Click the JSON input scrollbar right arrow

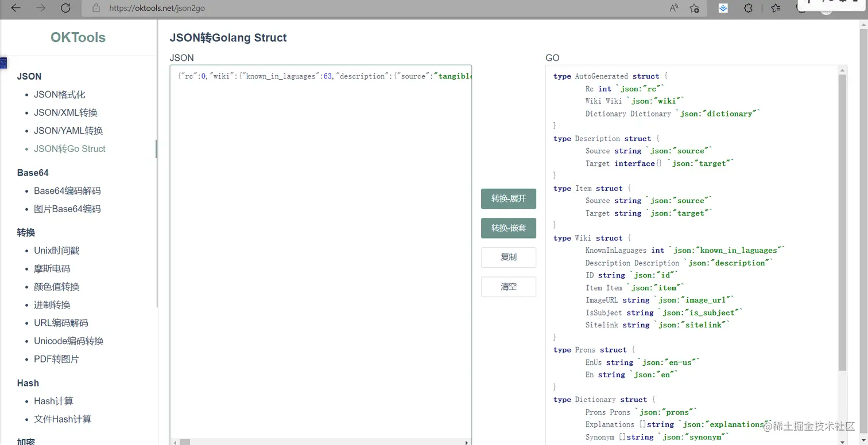(x=467, y=442)
